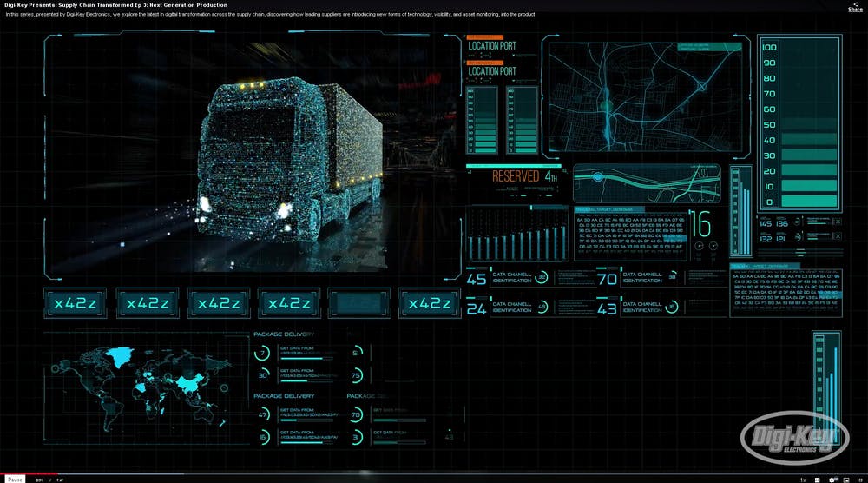This screenshot has width=868, height=483.
Task: Click the Share icon in the top corner
Action: click(854, 7)
